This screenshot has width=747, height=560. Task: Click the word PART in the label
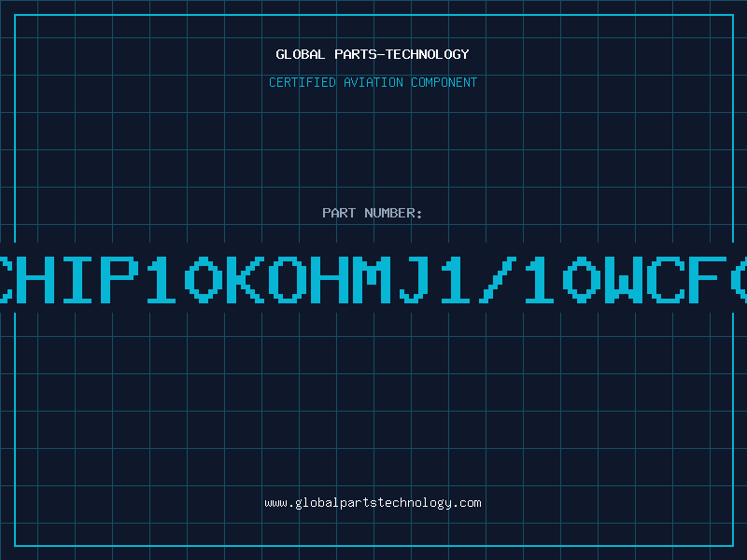pos(339,213)
